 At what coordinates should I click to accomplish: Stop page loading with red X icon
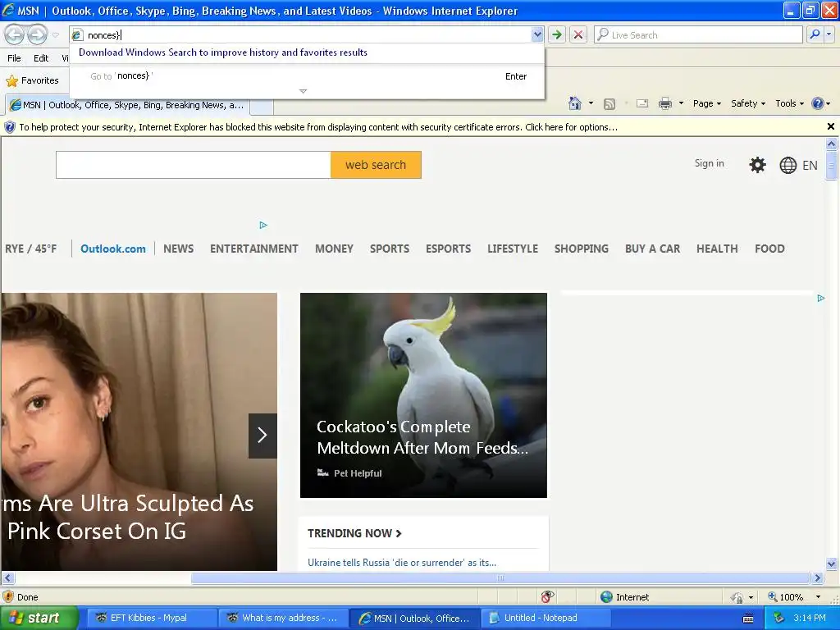[x=578, y=34]
